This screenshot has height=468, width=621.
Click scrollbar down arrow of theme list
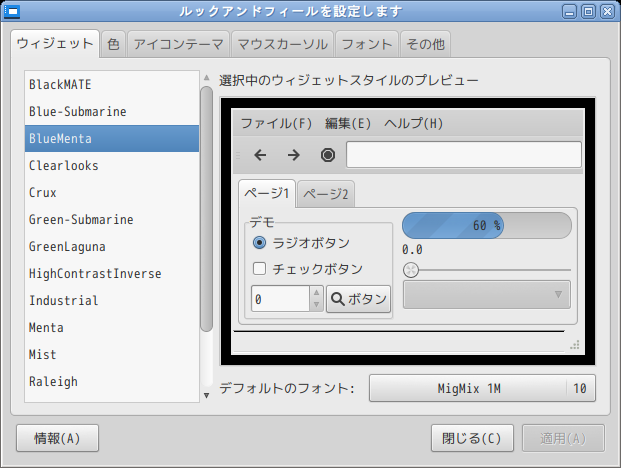206,395
